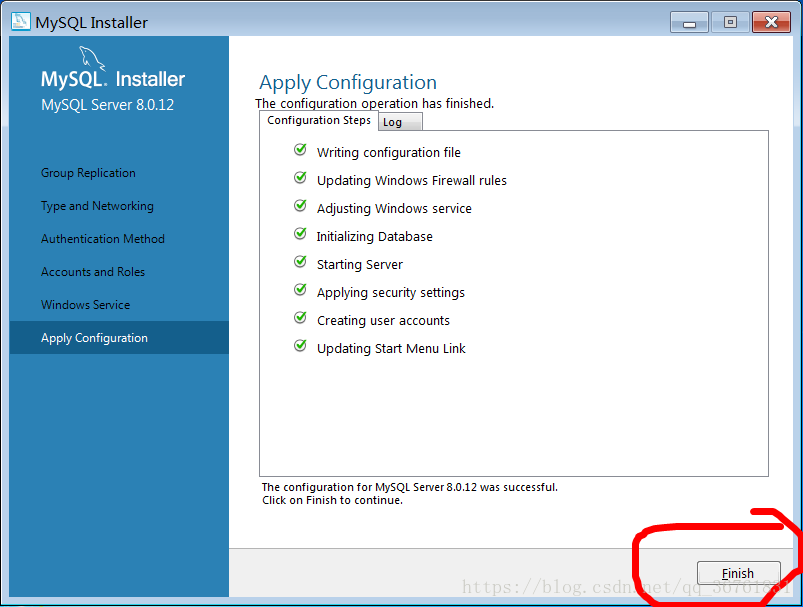Image resolution: width=803 pixels, height=607 pixels.
Task: Switch to the Log tab
Action: coord(400,122)
